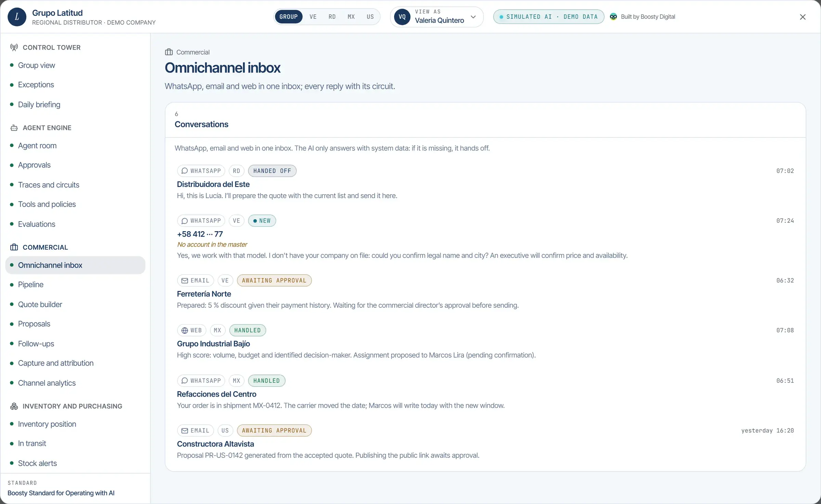Click Web channel badge on Grupo Industrial Bajío
Screen dimensions: 821x504
pyautogui.click(x=192, y=330)
